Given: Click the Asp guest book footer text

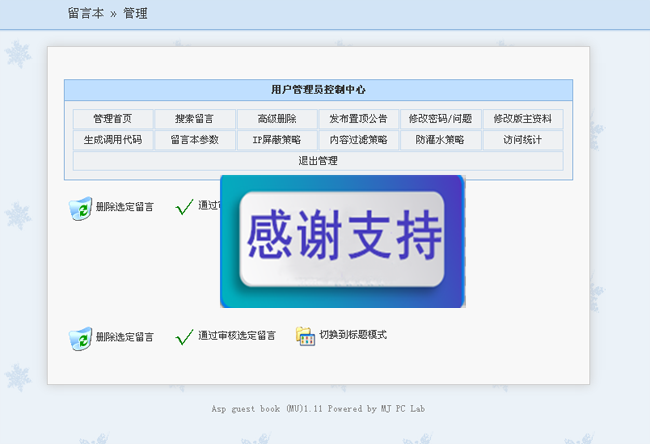Looking at the screenshot, I should tap(318, 409).
